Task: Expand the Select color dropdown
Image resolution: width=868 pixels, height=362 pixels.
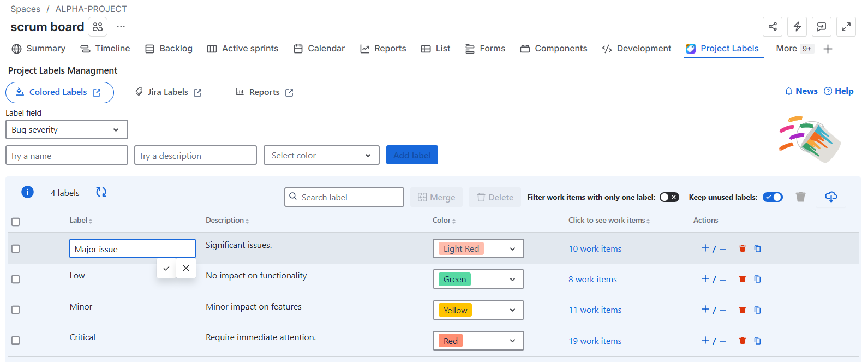Action: click(321, 156)
